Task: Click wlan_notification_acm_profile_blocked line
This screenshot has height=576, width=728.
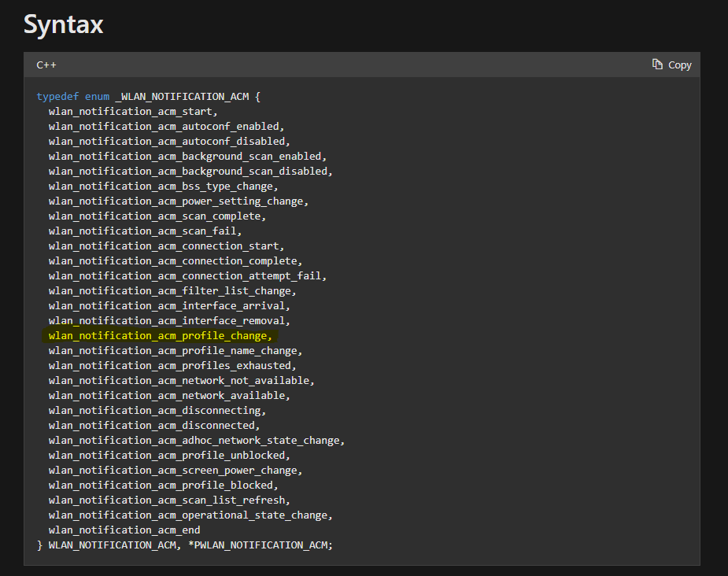Action: click(x=164, y=485)
